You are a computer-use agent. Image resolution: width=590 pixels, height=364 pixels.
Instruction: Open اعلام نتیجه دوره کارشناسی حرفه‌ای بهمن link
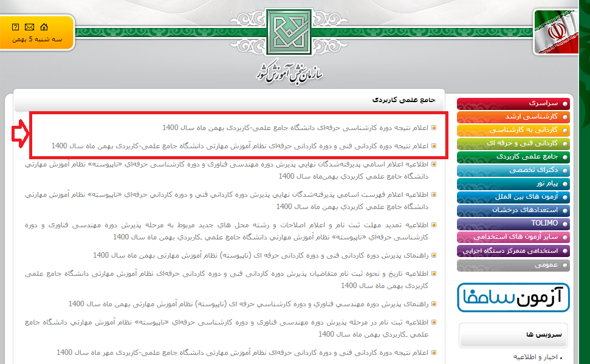coord(295,128)
